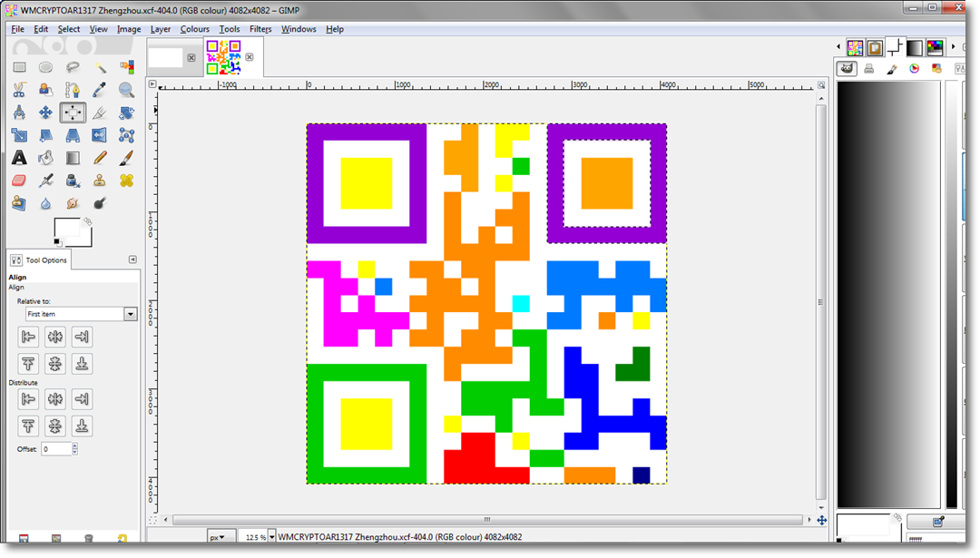The height and width of the screenshot is (558, 980).
Task: Open the Tool Options tab configuration menu
Action: point(132,259)
